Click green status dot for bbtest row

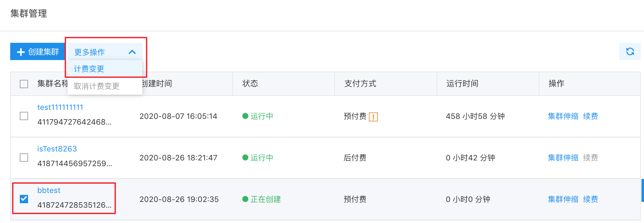[x=245, y=199]
